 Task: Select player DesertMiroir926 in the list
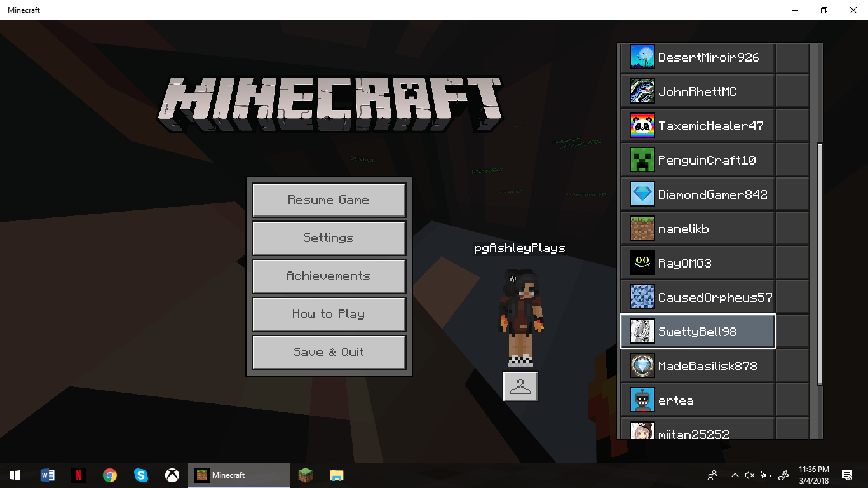tap(698, 57)
